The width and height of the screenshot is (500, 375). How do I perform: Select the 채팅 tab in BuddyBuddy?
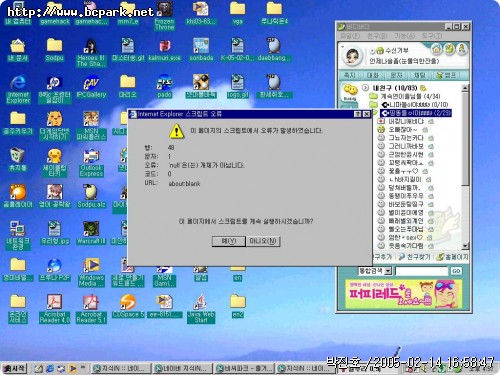click(419, 75)
